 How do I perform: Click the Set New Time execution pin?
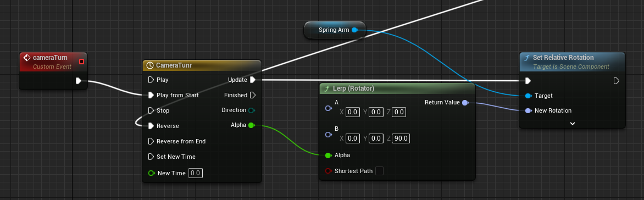click(x=151, y=157)
